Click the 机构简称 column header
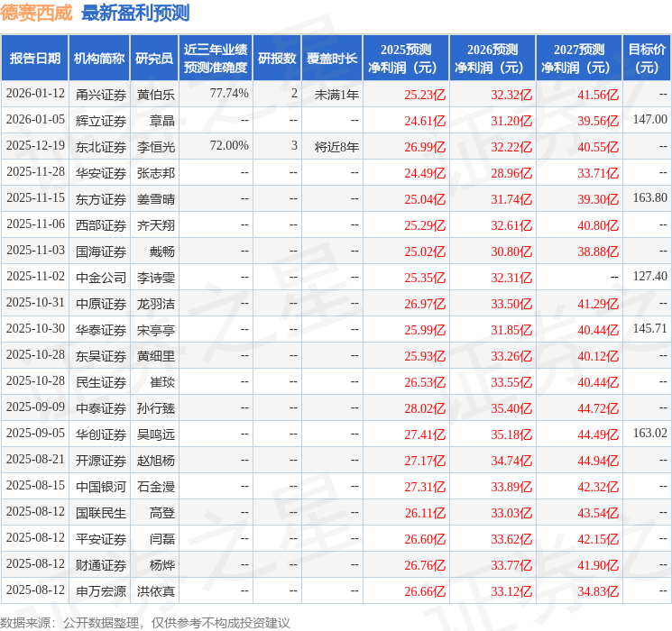The image size is (672, 631). [99, 59]
